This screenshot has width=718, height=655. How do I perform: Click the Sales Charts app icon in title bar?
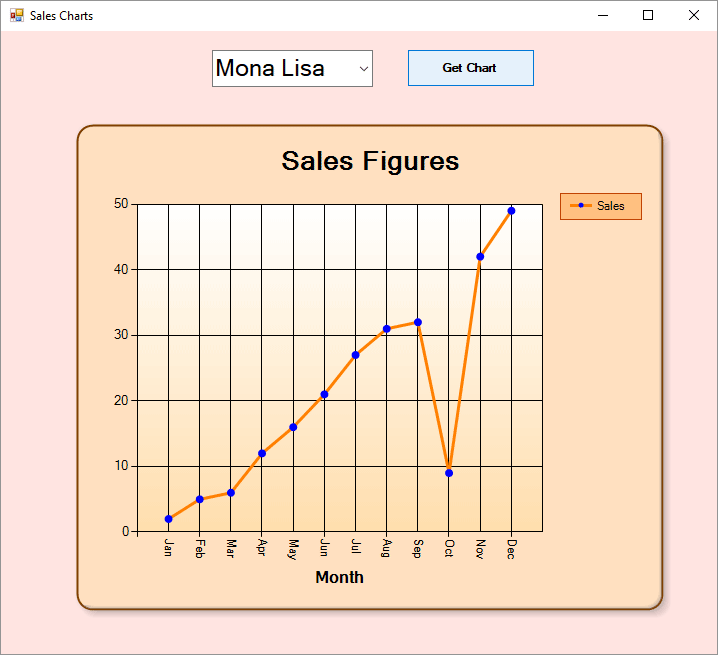pos(16,15)
